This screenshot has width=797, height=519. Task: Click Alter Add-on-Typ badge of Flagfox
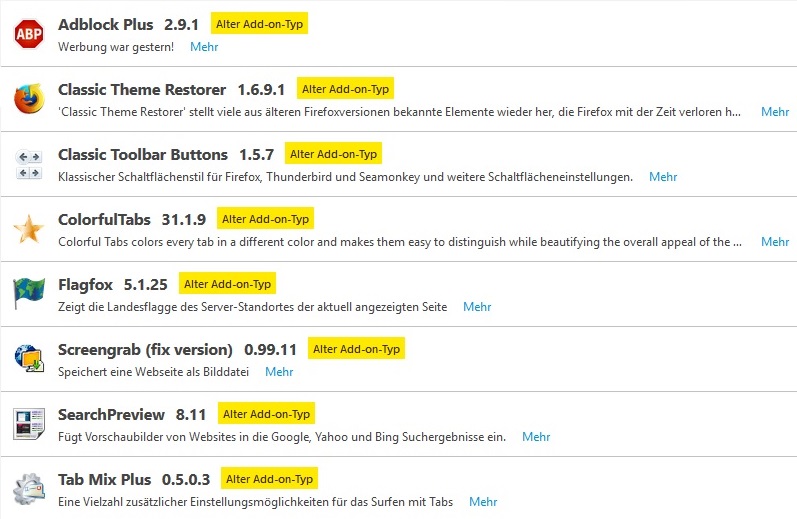tap(227, 284)
